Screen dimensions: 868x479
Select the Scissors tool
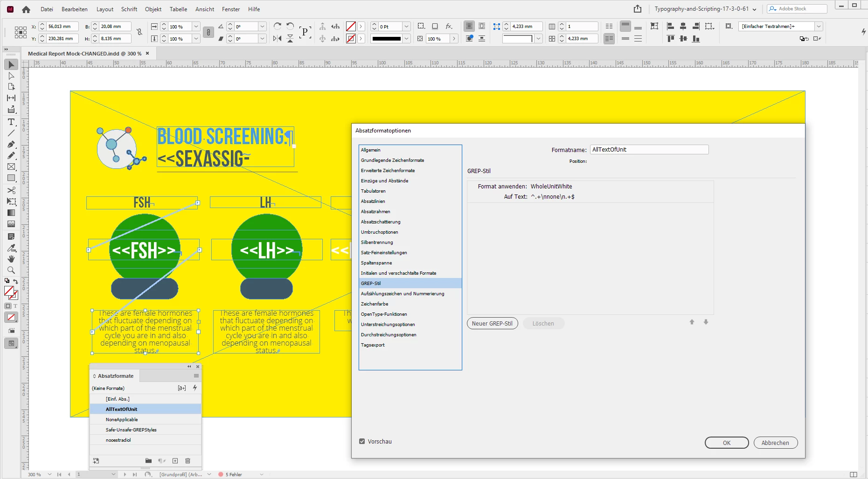click(x=11, y=190)
